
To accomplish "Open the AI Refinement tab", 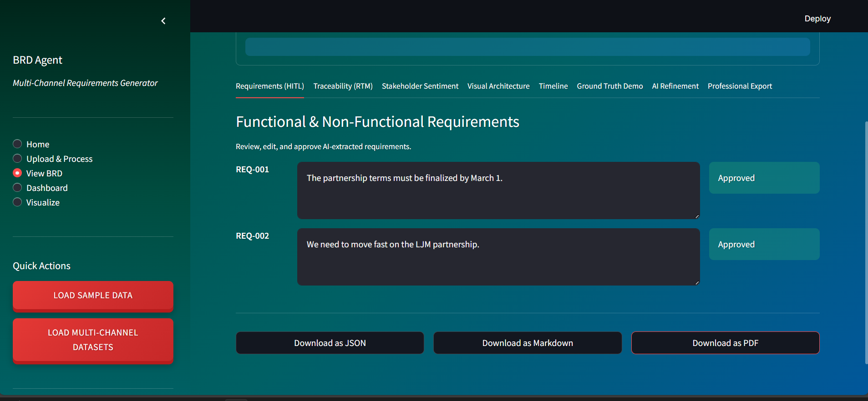I will (x=675, y=86).
